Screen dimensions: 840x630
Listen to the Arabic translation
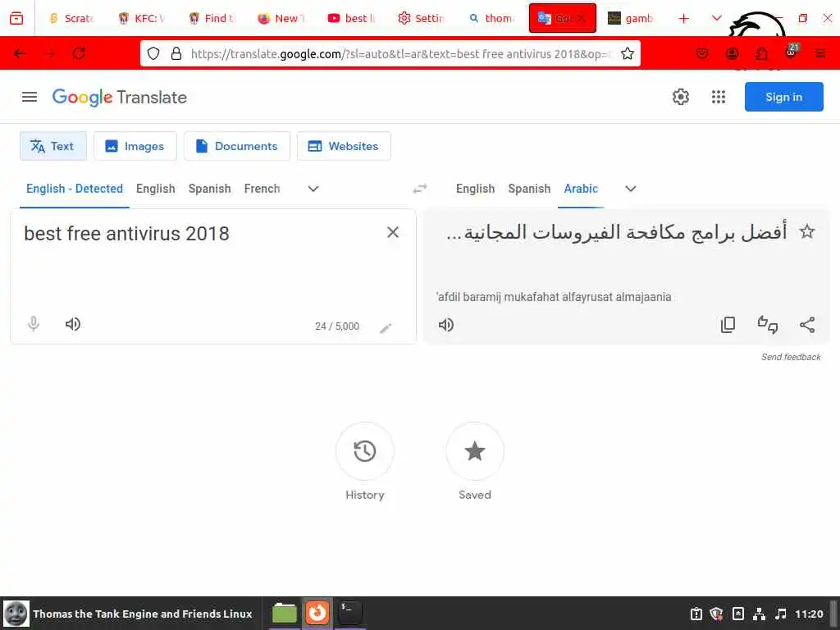click(446, 325)
